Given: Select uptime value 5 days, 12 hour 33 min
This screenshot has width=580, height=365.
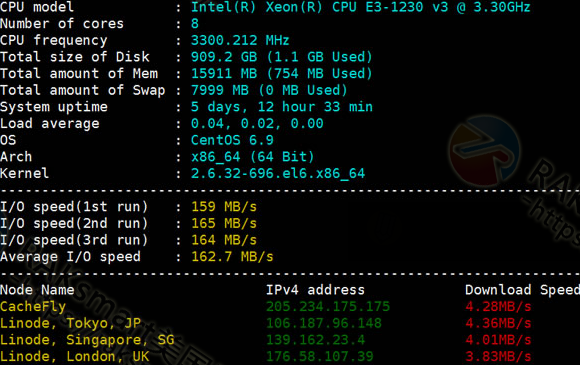Looking at the screenshot, I should point(282,107).
